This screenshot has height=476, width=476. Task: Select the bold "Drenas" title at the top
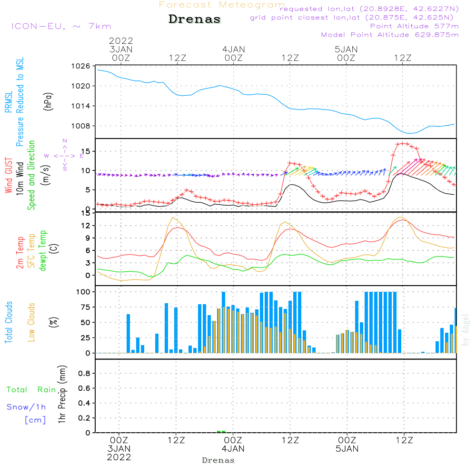[195, 19]
